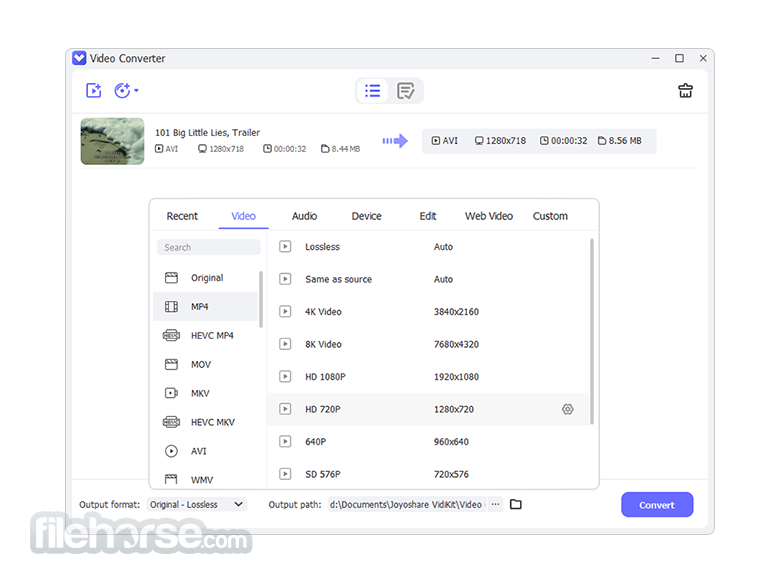Open the Audio tab
This screenshot has height=584, width=780.
point(304,216)
